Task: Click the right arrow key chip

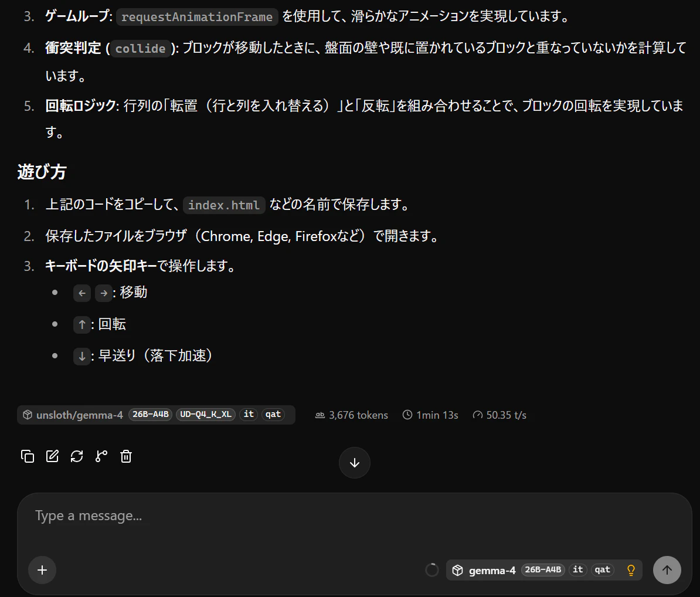Action: (x=104, y=293)
